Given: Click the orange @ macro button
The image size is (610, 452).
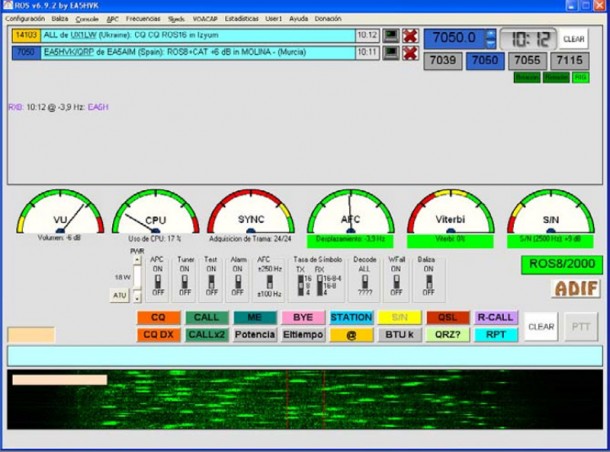Looking at the screenshot, I should coord(351,335).
